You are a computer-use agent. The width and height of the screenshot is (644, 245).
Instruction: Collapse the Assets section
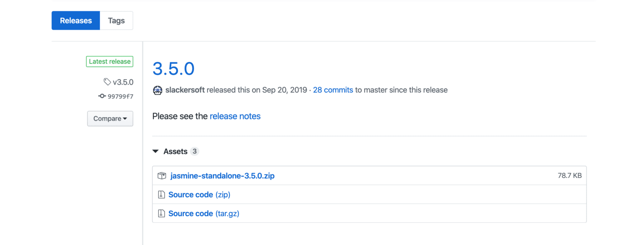(x=156, y=151)
